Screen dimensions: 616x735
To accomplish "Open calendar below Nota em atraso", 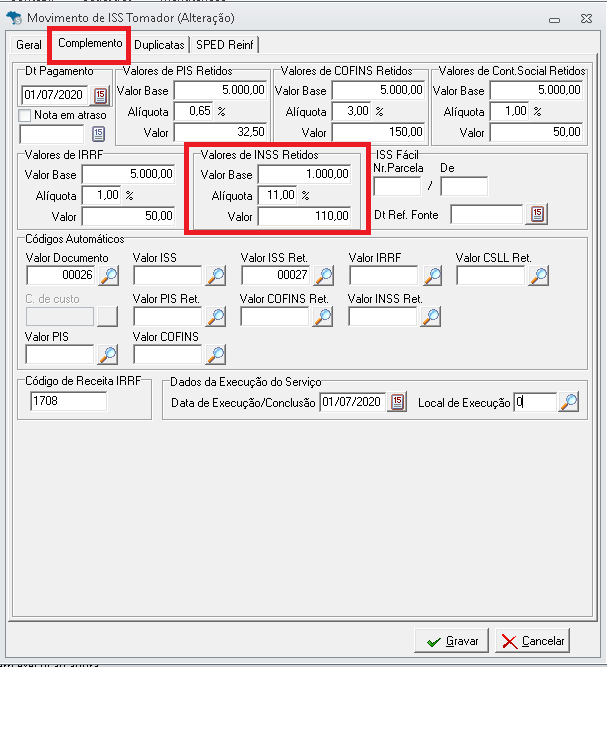I will point(98,134).
